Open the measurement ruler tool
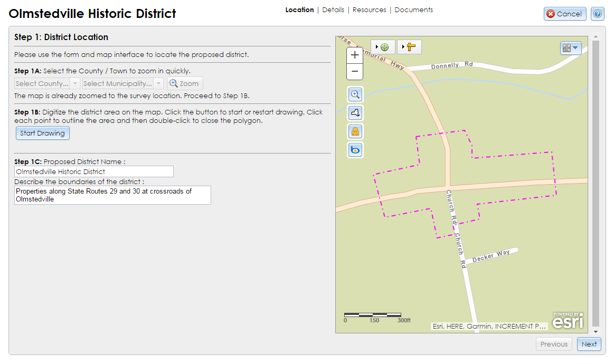Screen dimensions: 614x364 (411, 46)
